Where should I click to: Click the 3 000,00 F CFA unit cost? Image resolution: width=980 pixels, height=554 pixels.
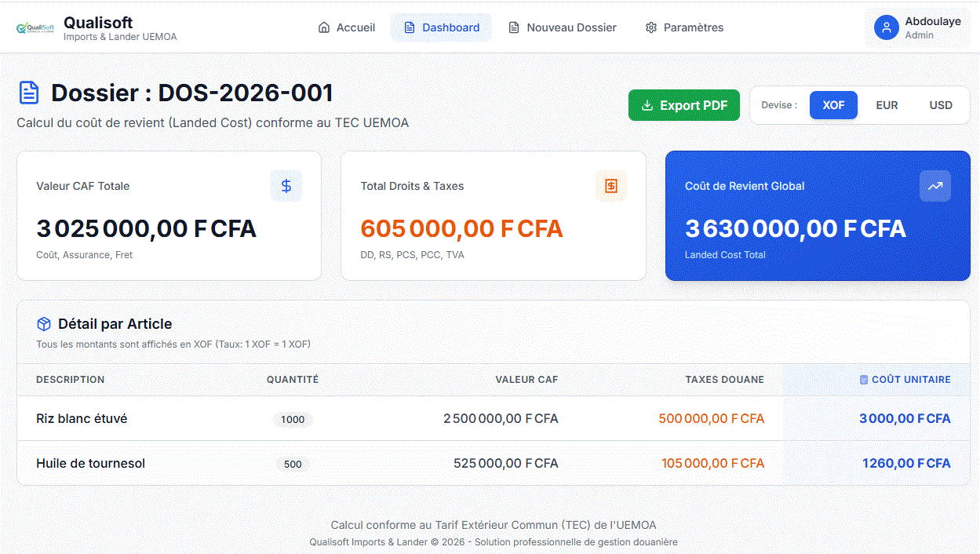click(905, 419)
